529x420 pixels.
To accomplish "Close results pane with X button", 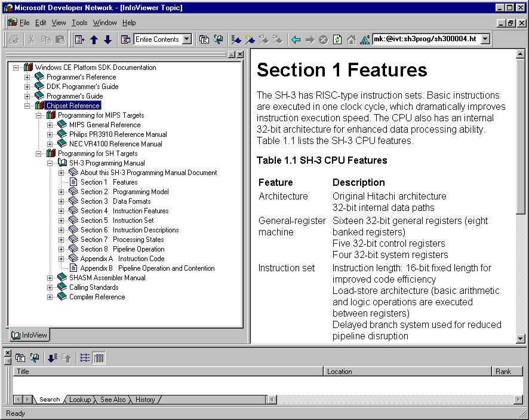I will tap(8, 353).
